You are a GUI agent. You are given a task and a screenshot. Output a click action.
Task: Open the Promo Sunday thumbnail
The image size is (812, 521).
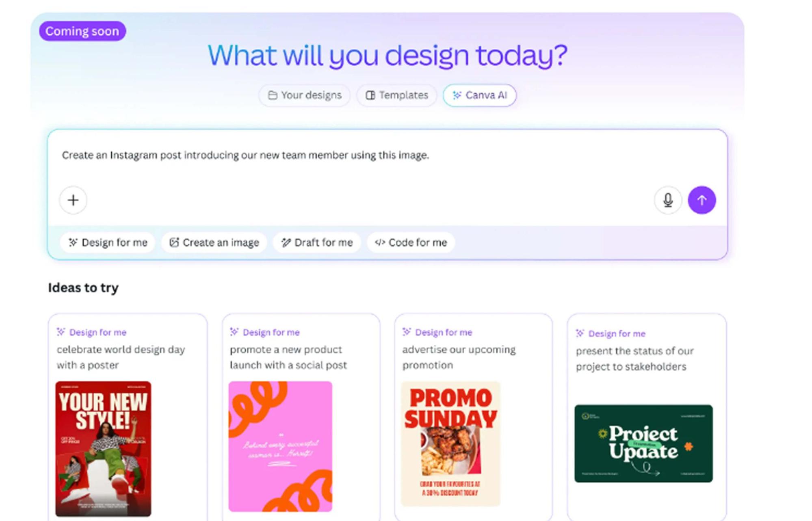click(x=450, y=443)
